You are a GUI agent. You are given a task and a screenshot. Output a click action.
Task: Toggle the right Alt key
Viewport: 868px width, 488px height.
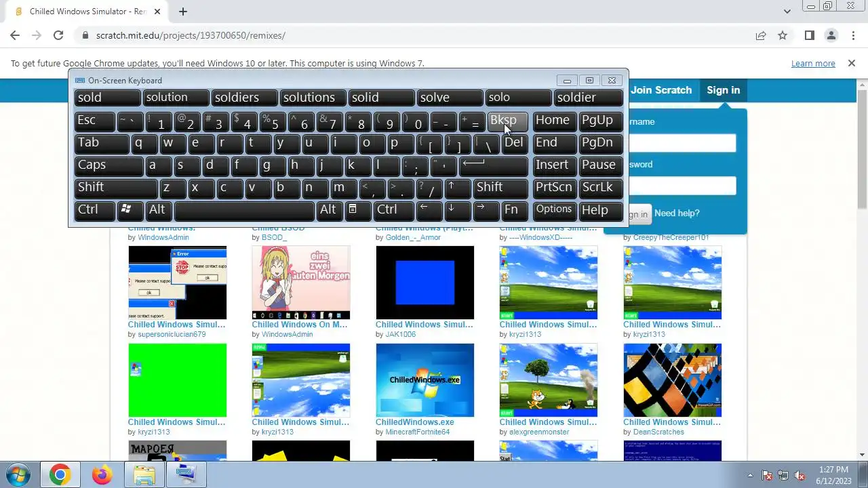point(330,210)
